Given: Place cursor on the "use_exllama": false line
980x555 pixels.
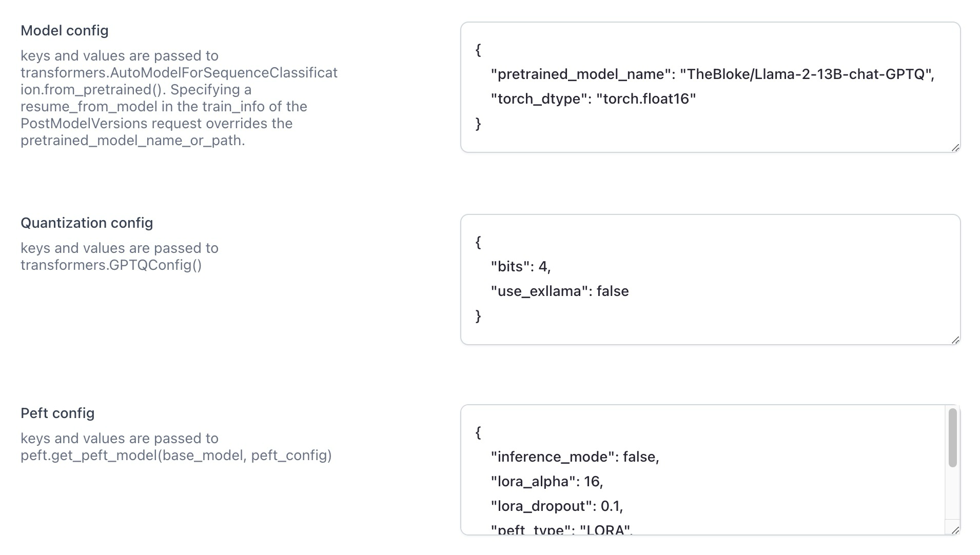Looking at the screenshot, I should click(559, 291).
